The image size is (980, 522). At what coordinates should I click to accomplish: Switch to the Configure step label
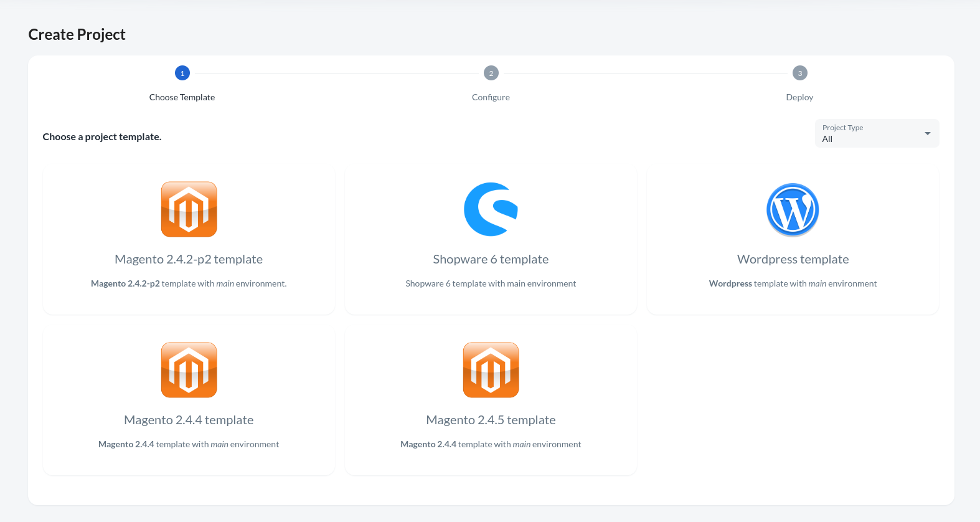pyautogui.click(x=491, y=97)
